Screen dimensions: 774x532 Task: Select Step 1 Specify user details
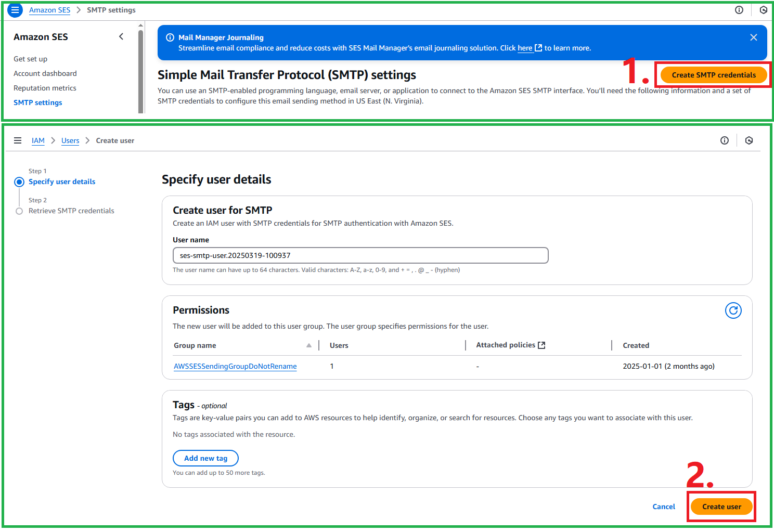[x=62, y=181]
